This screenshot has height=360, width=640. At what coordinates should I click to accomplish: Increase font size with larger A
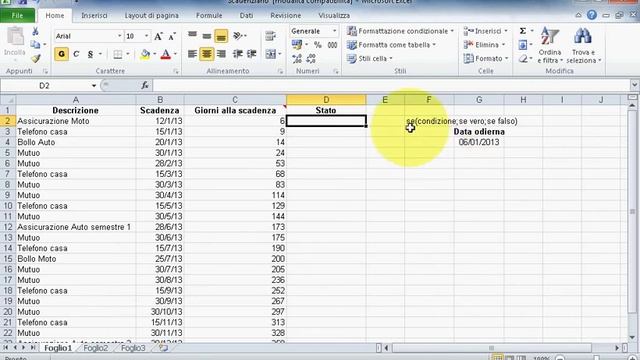(158, 36)
